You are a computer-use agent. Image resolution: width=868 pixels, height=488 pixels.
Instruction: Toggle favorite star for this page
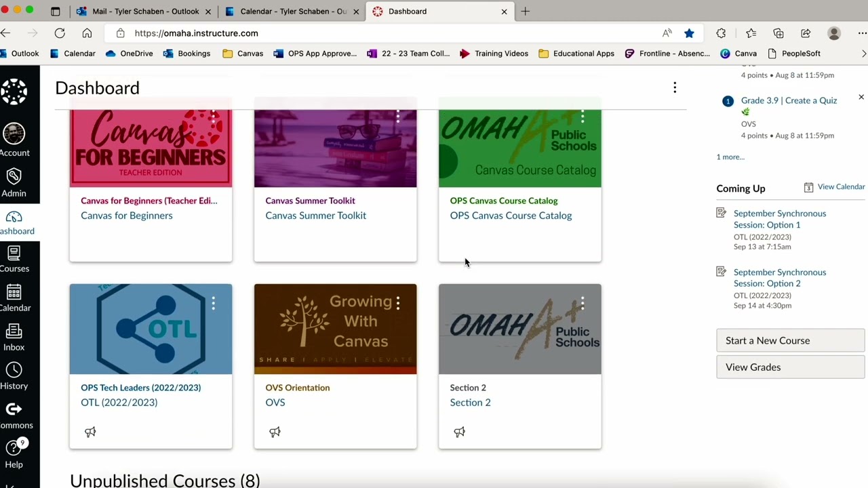(x=689, y=33)
